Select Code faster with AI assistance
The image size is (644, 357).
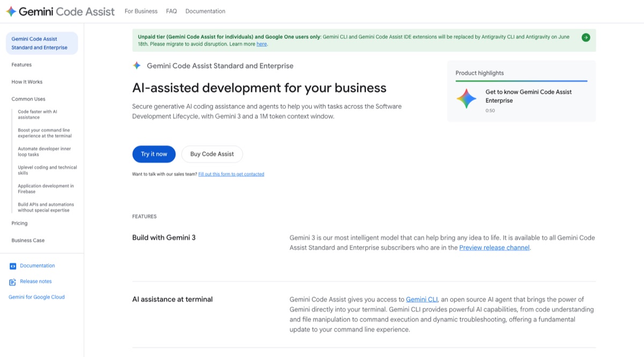pyautogui.click(x=38, y=114)
